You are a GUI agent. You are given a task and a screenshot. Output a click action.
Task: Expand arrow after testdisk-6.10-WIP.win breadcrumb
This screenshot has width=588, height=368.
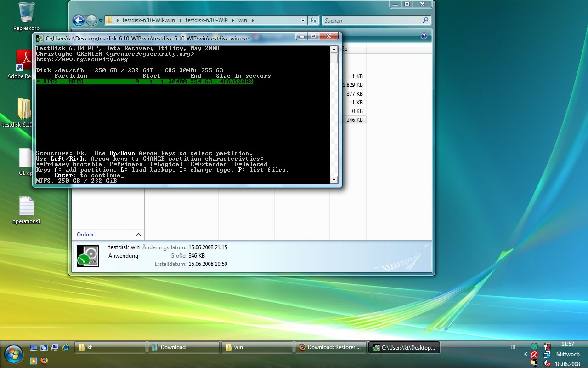[181, 20]
